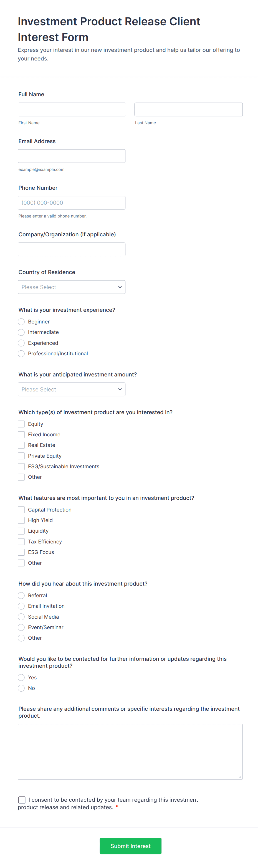Expand the anticipated investment amount dropdown
The height and width of the screenshot is (868, 258).
click(71, 389)
